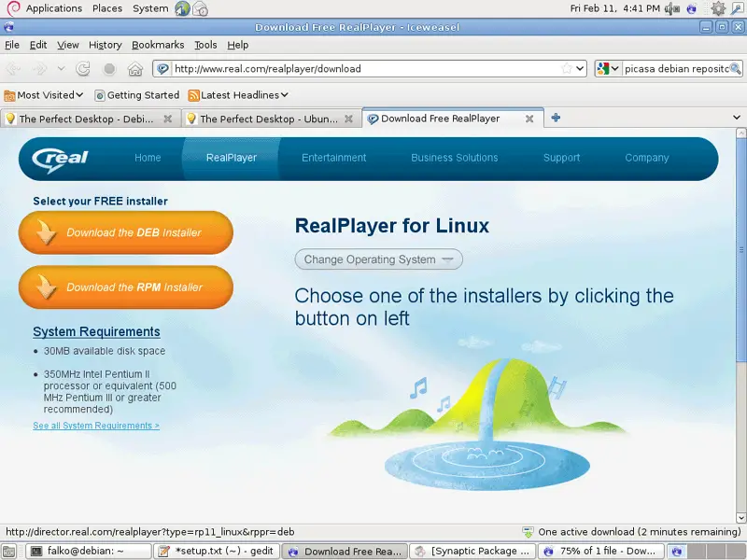
Task: Open the Places menu in top panel
Action: click(x=107, y=8)
